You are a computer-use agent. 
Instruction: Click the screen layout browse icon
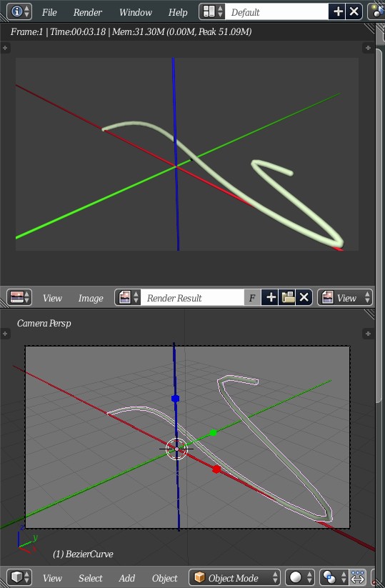212,11
